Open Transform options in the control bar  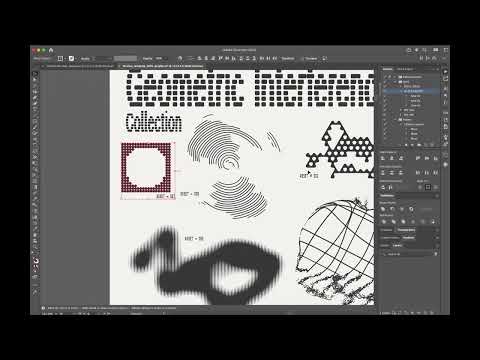tap(288, 58)
